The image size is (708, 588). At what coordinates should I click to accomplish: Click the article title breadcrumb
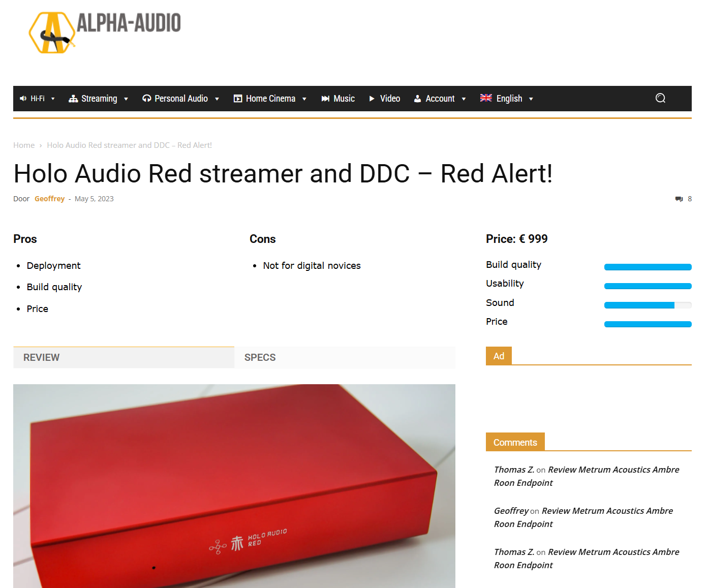click(x=129, y=145)
